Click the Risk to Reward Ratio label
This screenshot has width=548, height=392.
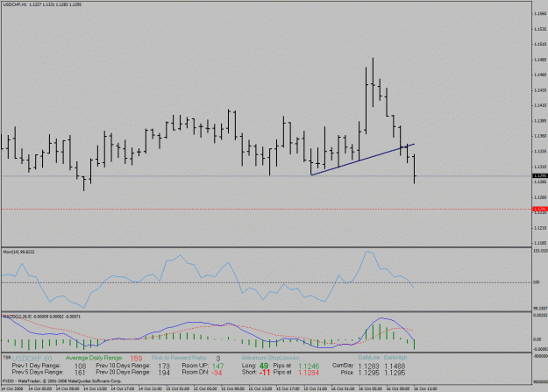[x=179, y=358]
